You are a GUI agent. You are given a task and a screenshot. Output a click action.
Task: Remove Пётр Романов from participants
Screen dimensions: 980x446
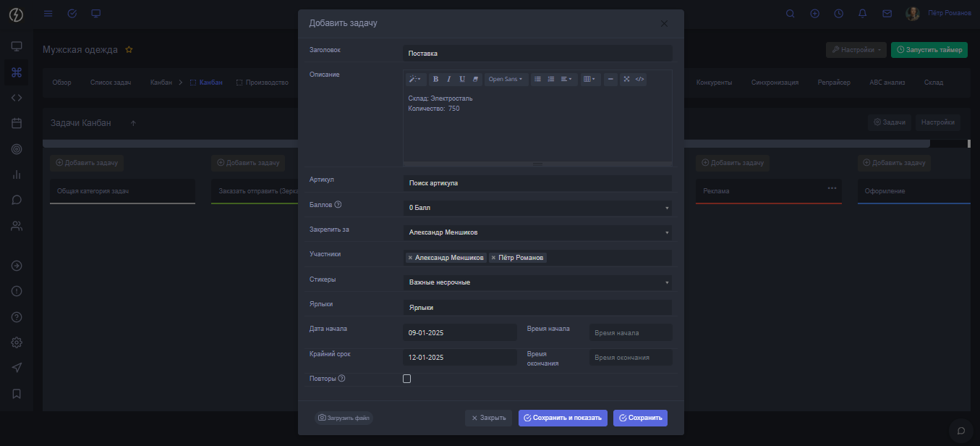(493, 258)
